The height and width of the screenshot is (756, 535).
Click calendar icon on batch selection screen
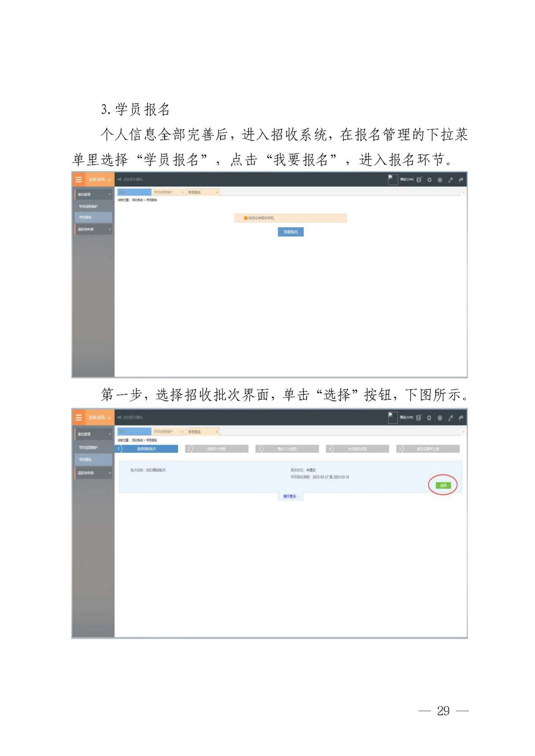[x=419, y=417]
